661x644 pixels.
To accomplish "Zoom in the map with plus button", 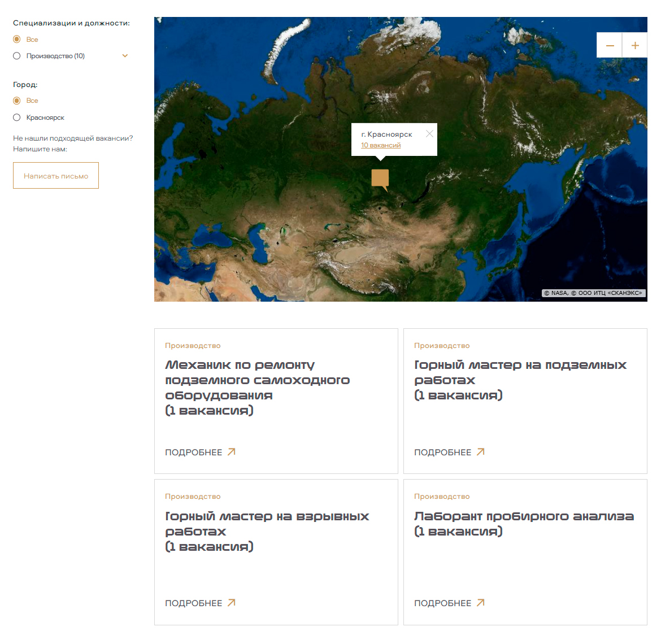I will coord(635,45).
